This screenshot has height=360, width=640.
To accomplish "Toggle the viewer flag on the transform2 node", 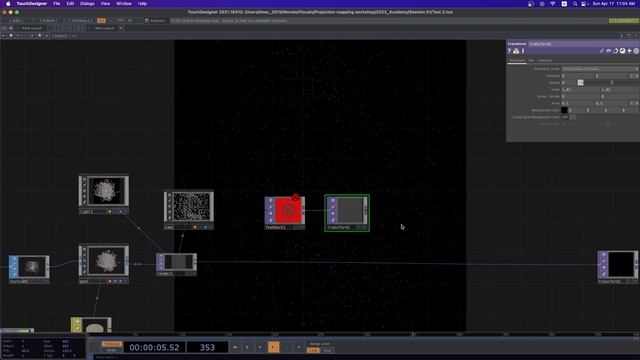I will [333, 200].
